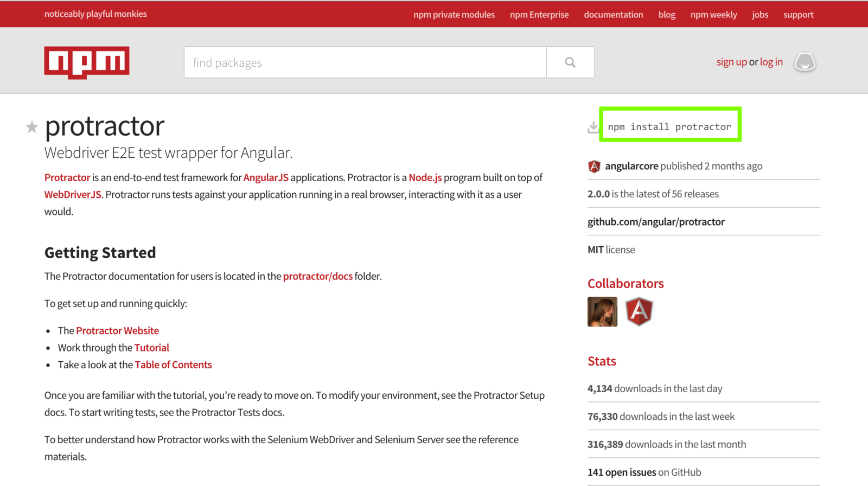Click the Collaborators heading
Viewport: 868px width, 486px height.
(626, 283)
